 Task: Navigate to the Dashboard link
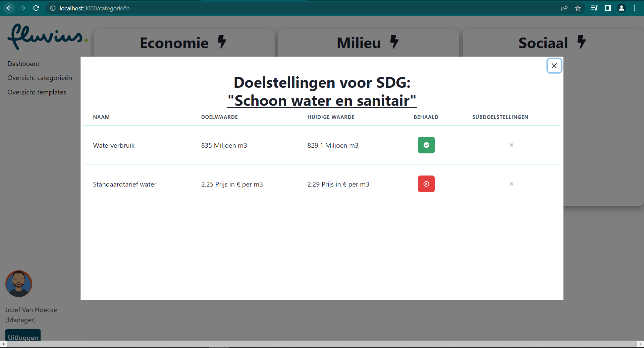coord(23,63)
